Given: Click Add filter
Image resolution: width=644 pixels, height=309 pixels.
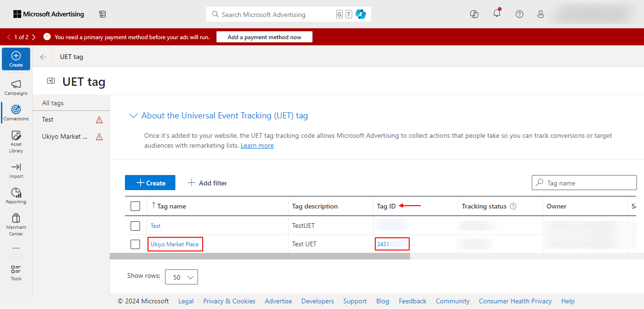Looking at the screenshot, I should pyautogui.click(x=207, y=183).
